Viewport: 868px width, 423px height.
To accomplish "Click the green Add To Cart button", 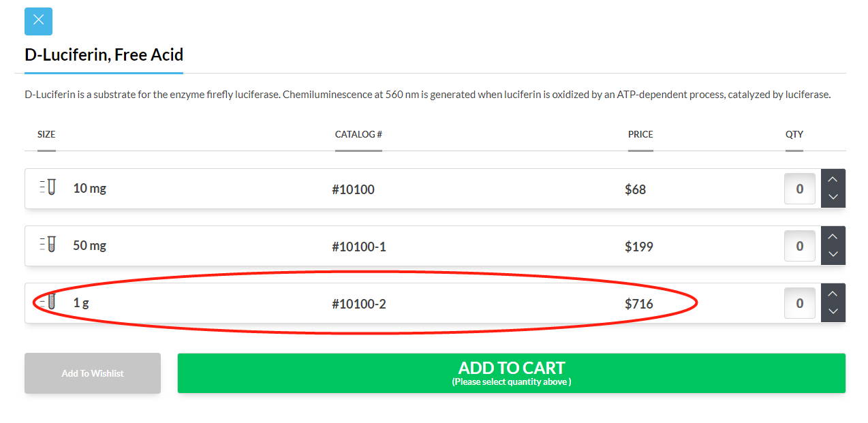I will pyautogui.click(x=512, y=373).
